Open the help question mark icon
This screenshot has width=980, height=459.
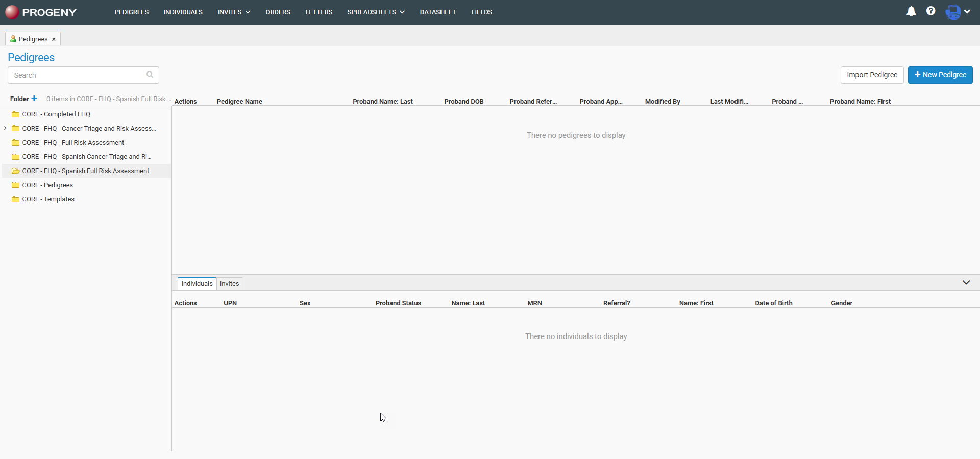pyautogui.click(x=930, y=11)
